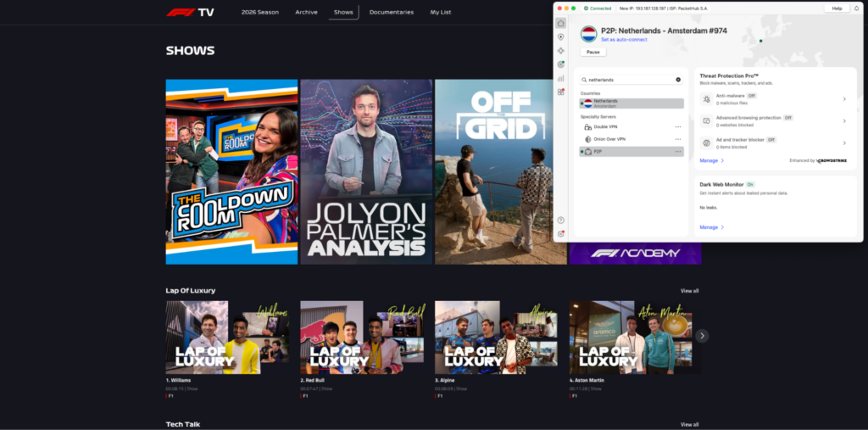Open the Documentaries tab
This screenshot has width=868, height=430.
click(x=392, y=12)
